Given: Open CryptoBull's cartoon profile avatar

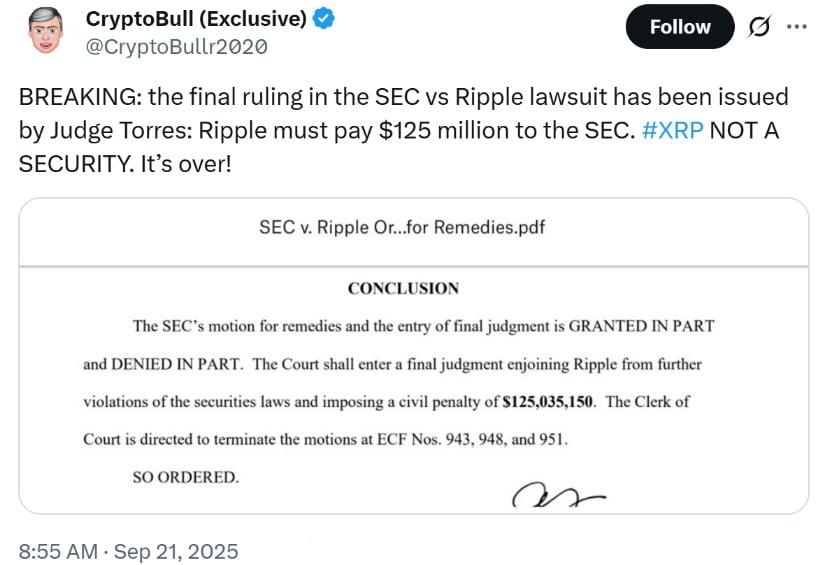Looking at the screenshot, I should (x=46, y=31).
